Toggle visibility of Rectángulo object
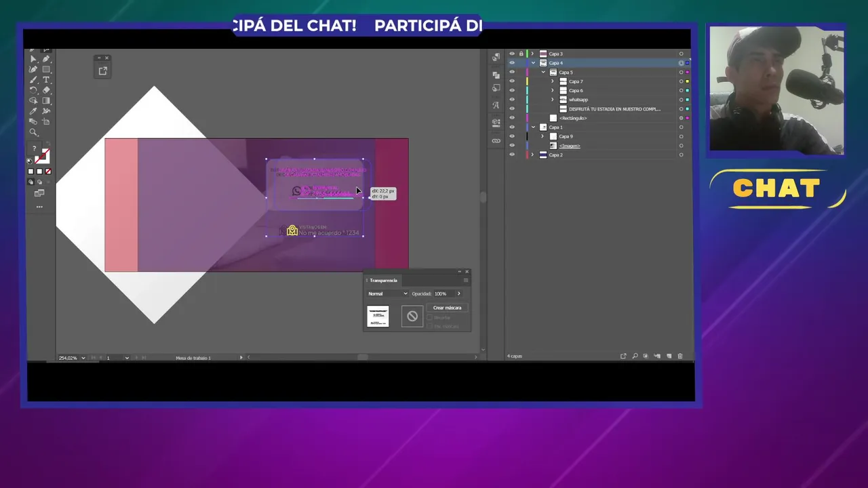868x488 pixels. pyautogui.click(x=512, y=118)
